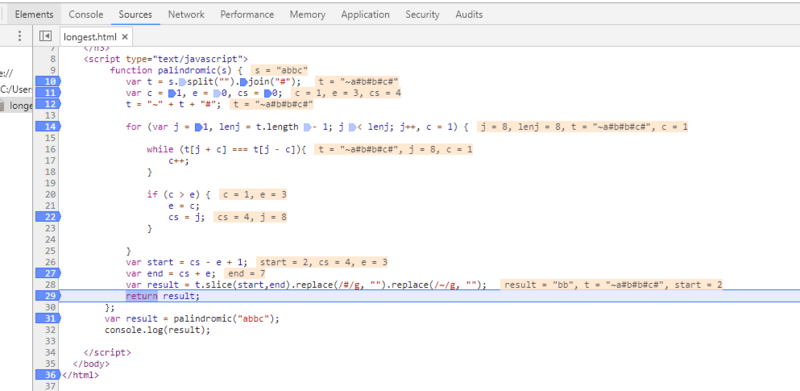Image resolution: width=800 pixels, height=391 pixels.
Task: Toggle breakpoint on line 31
Action: pos(48,318)
